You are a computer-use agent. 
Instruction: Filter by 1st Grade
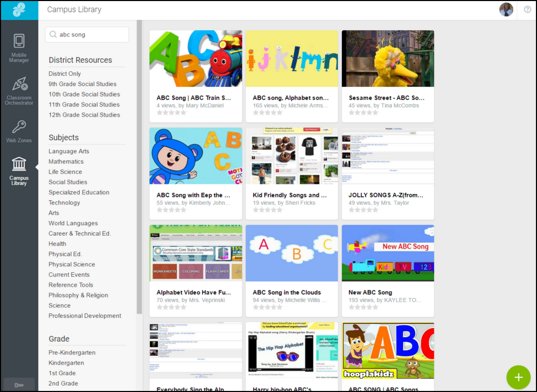pyautogui.click(x=62, y=373)
